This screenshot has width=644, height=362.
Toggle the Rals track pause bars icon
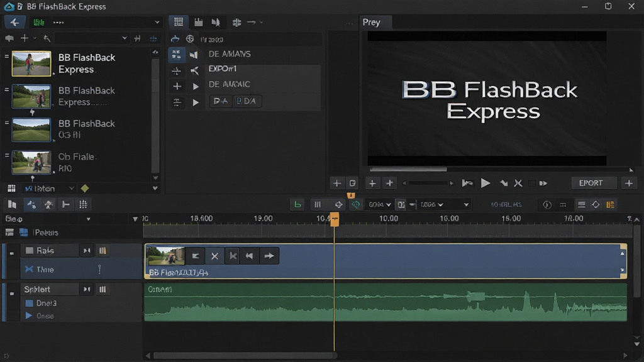[x=103, y=250]
